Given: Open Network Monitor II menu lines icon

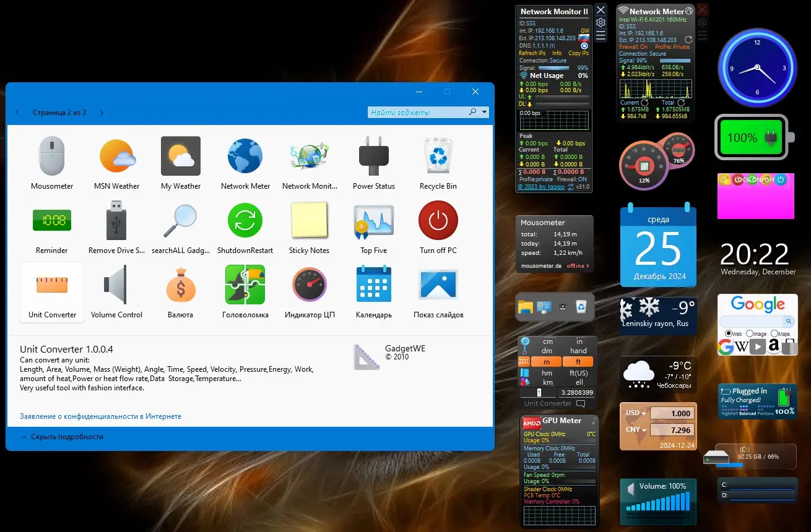Looking at the screenshot, I should pyautogui.click(x=601, y=36).
